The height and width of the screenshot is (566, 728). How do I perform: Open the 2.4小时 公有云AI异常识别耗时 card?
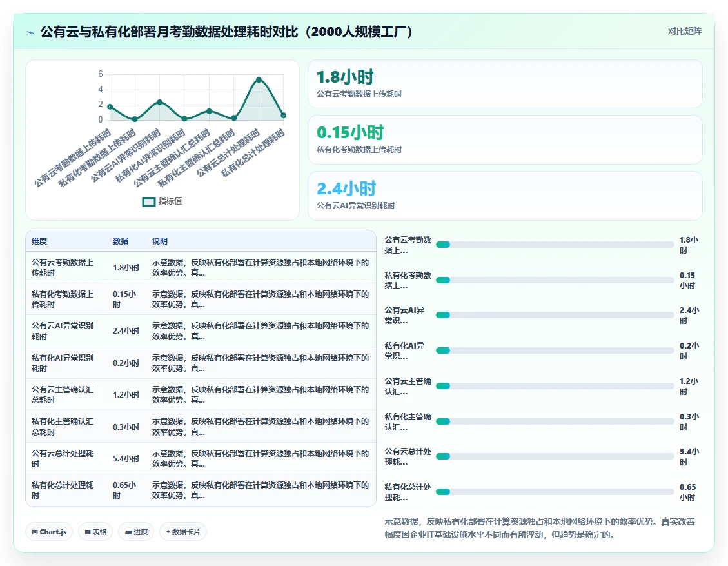(x=505, y=196)
